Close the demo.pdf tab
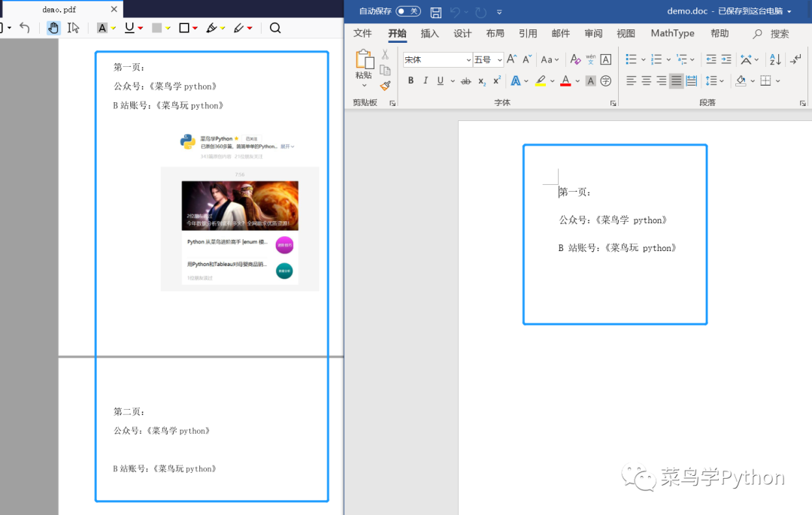Screen dimensions: 812x515 click(114, 9)
